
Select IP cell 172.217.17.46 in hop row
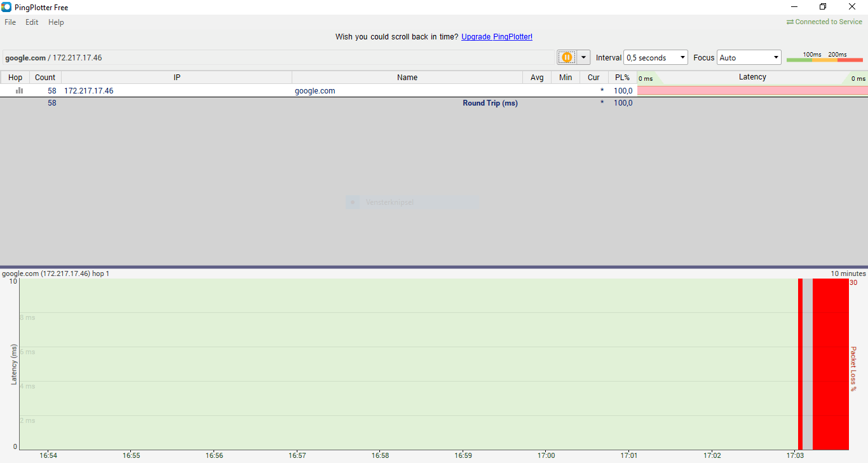point(89,91)
